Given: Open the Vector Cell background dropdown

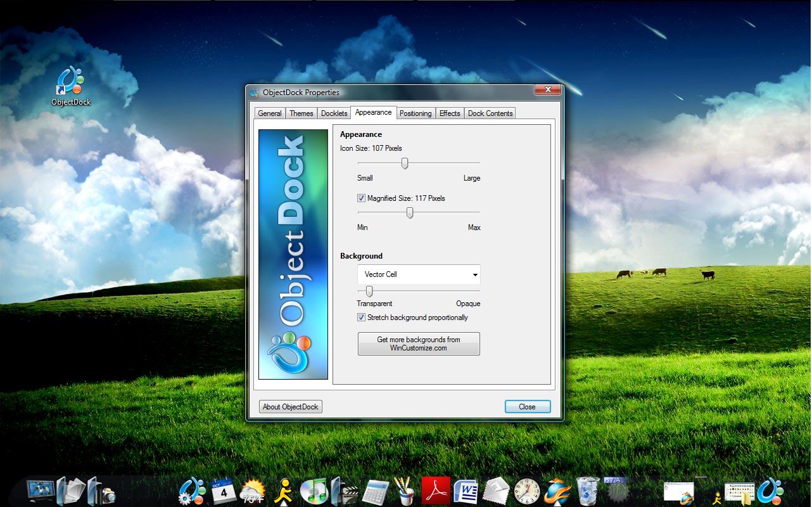Looking at the screenshot, I should coord(419,274).
